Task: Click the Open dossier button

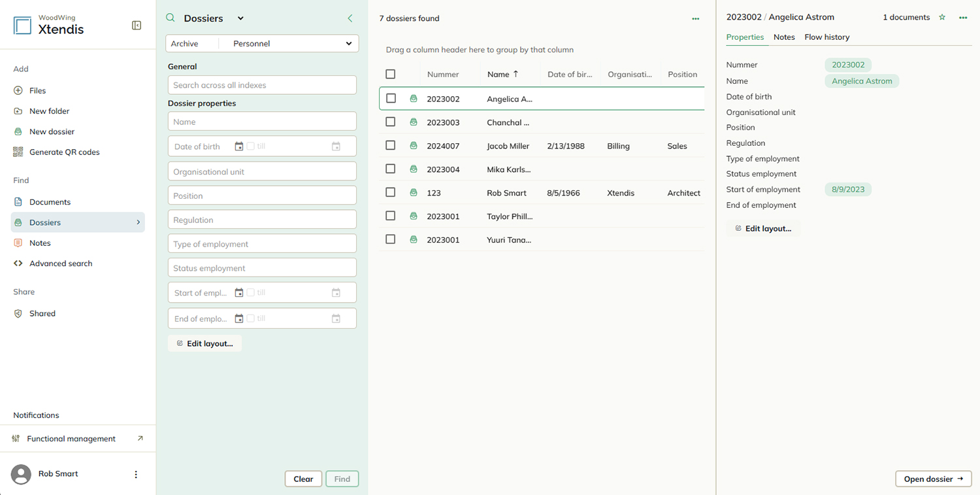Action: pos(933,479)
